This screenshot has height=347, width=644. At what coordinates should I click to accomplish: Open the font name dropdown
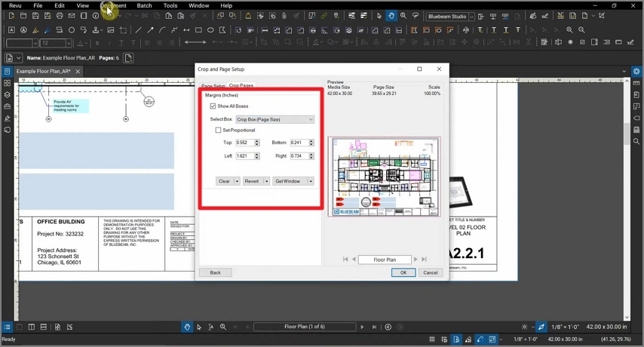coord(35,43)
